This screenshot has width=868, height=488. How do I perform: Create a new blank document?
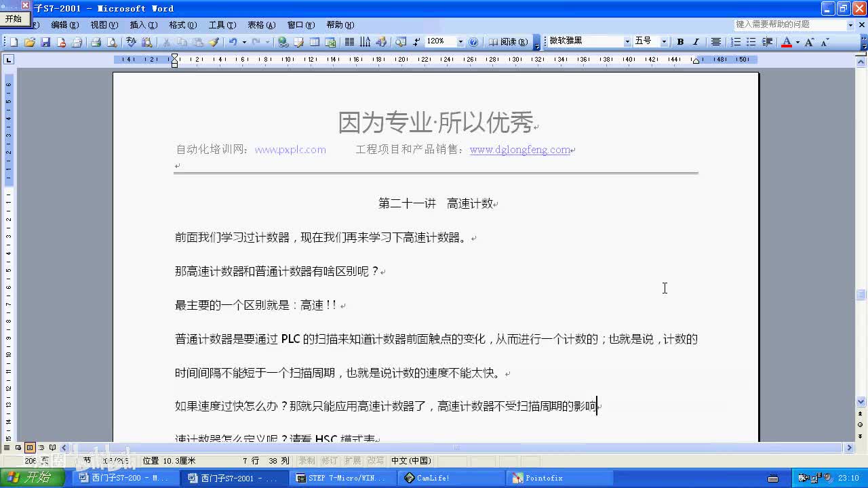[14, 42]
